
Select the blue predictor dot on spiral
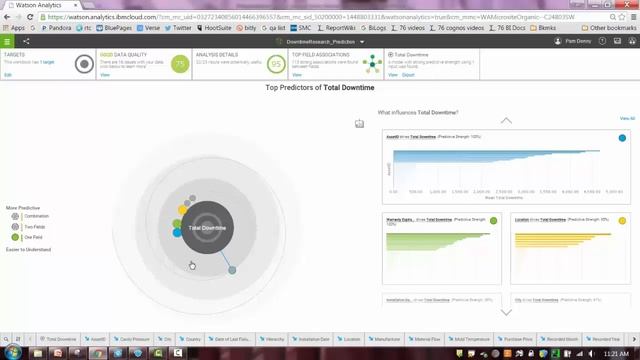pyautogui.click(x=177, y=233)
